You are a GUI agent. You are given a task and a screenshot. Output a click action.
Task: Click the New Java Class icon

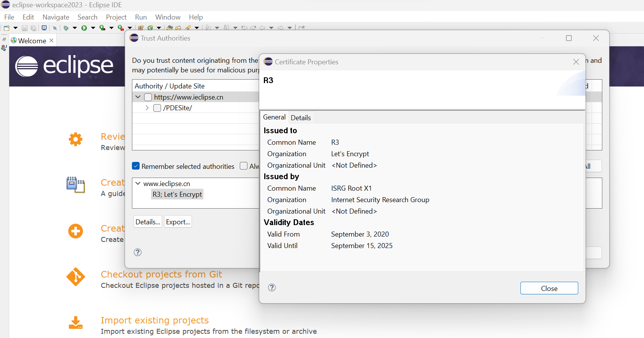[x=150, y=28]
